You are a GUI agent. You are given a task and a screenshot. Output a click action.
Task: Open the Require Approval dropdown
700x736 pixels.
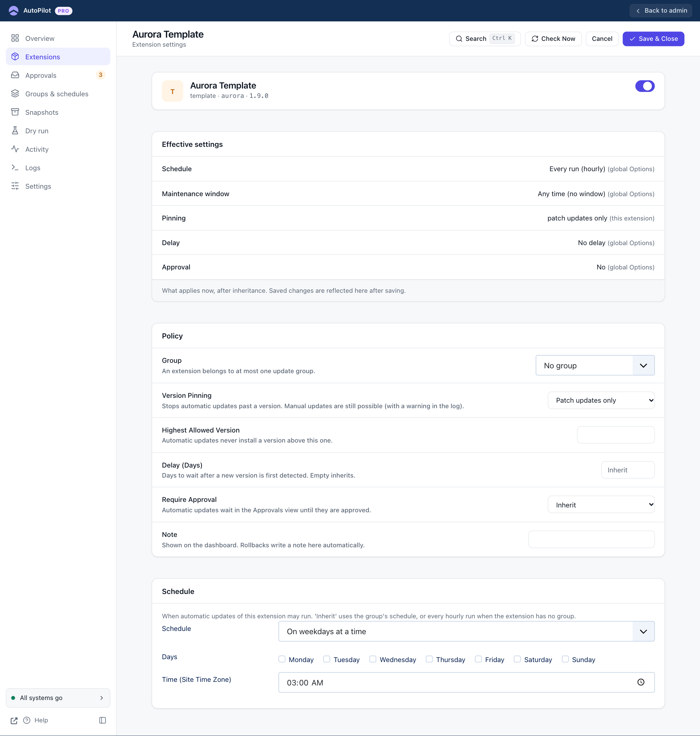click(x=601, y=505)
